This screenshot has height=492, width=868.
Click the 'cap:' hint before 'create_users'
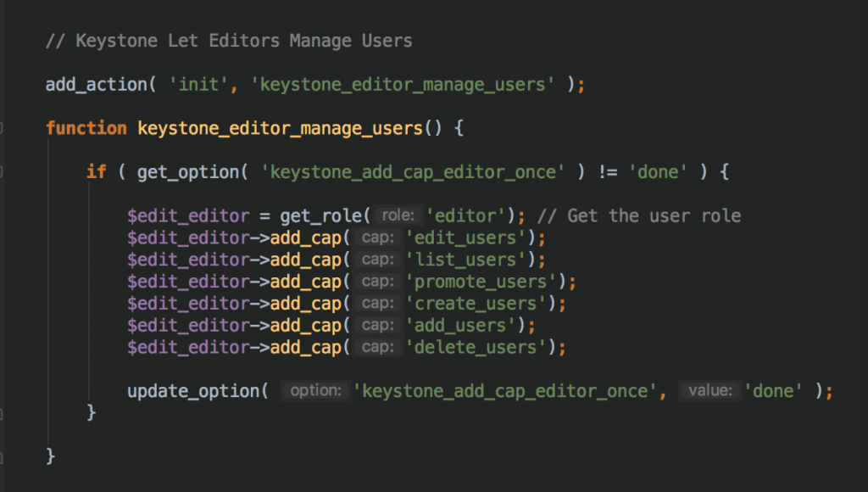(378, 303)
